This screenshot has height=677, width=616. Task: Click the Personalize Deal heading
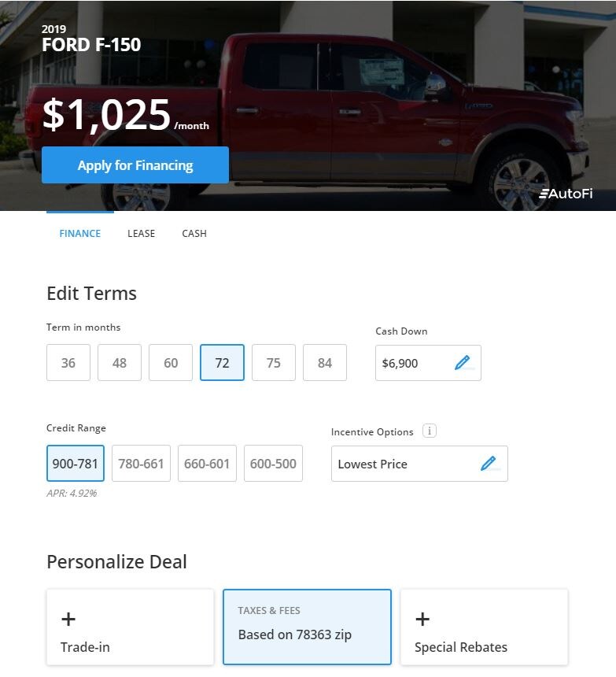117,562
